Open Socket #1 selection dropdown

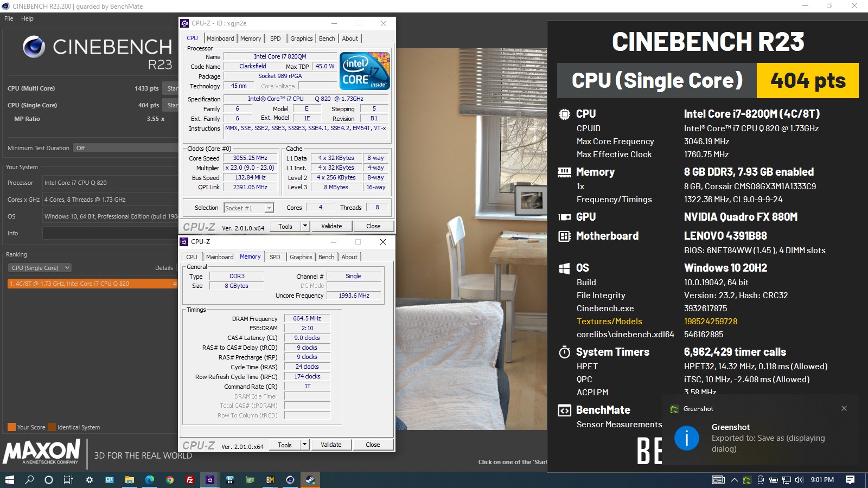249,208
